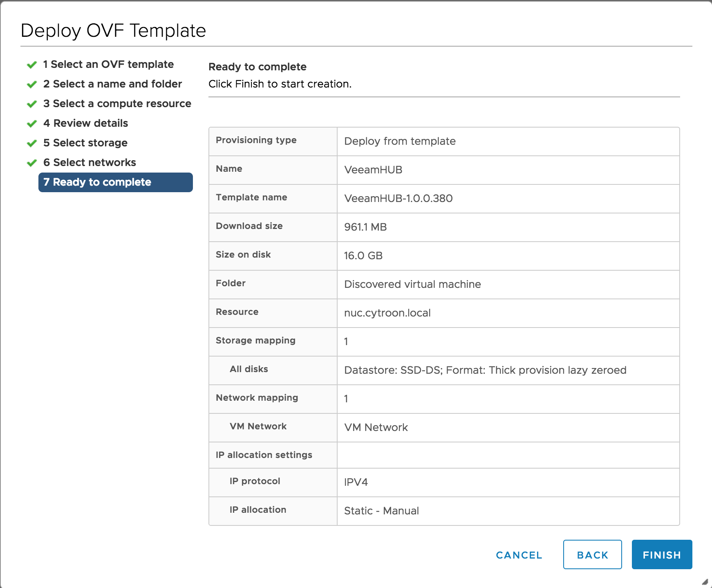Click the 'Resource' row label
The width and height of the screenshot is (712, 588).
tap(237, 312)
